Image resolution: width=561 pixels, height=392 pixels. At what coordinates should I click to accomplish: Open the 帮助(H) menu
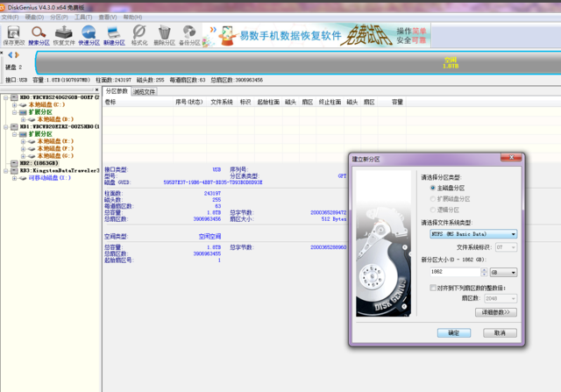point(132,18)
